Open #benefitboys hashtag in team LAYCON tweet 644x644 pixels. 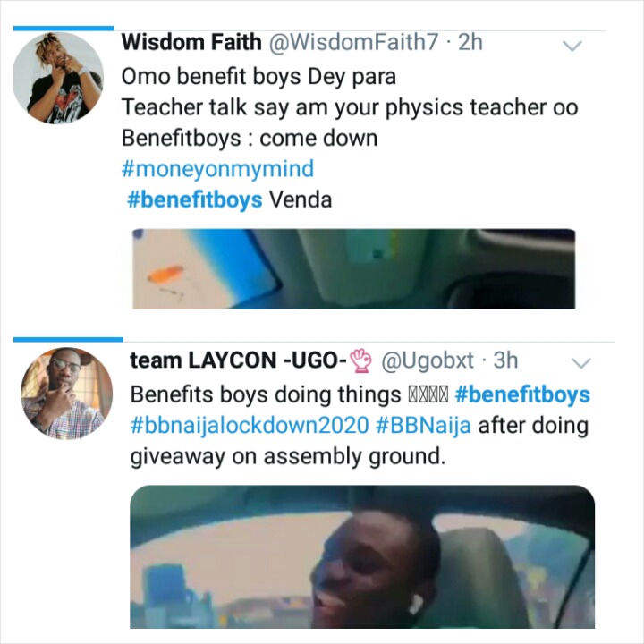522,394
